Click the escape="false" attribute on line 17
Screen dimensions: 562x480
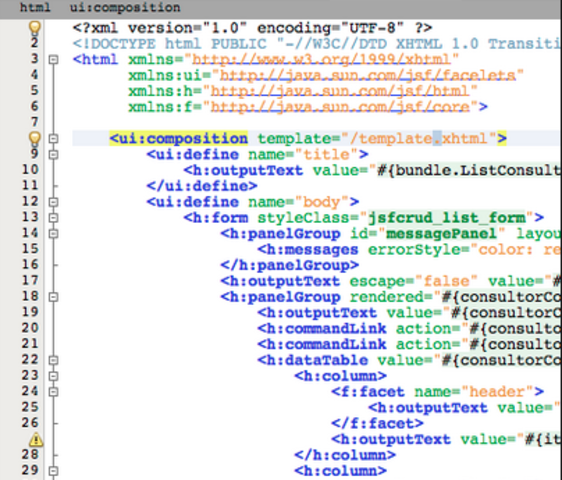coord(413,281)
